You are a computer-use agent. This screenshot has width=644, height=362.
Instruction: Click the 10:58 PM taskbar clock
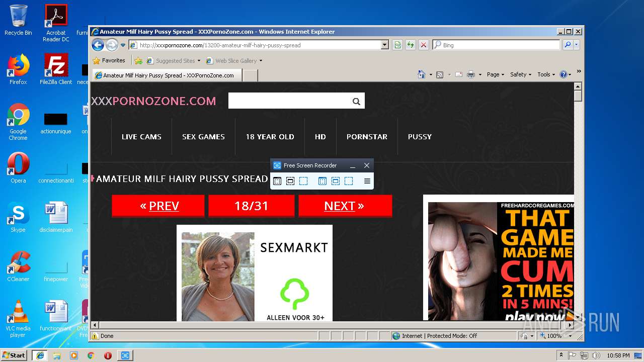tap(618, 355)
